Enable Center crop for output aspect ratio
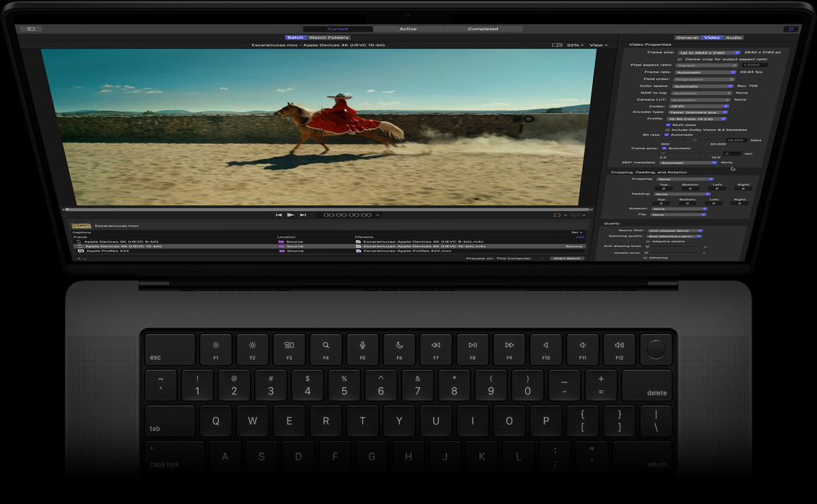 click(679, 59)
